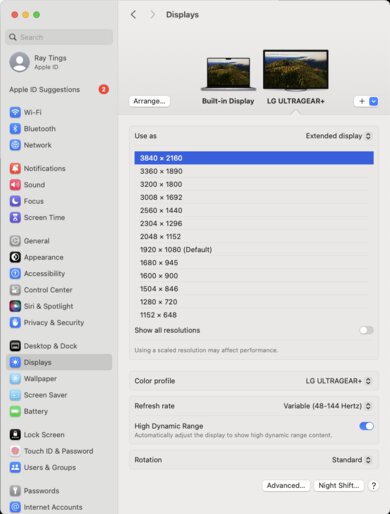The image size is (390, 514).
Task: Pick the 1504 × 846 resolution
Action: [254, 289]
